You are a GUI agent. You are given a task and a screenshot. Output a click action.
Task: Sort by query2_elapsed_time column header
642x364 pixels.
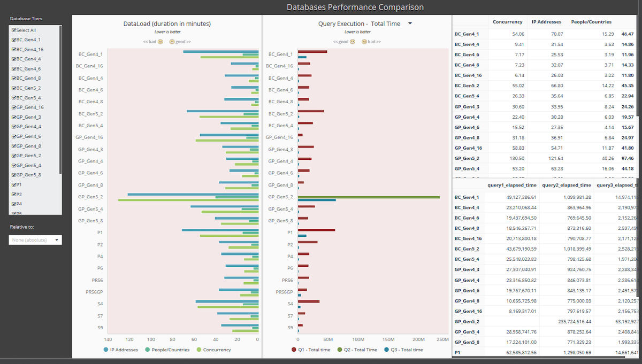point(567,185)
